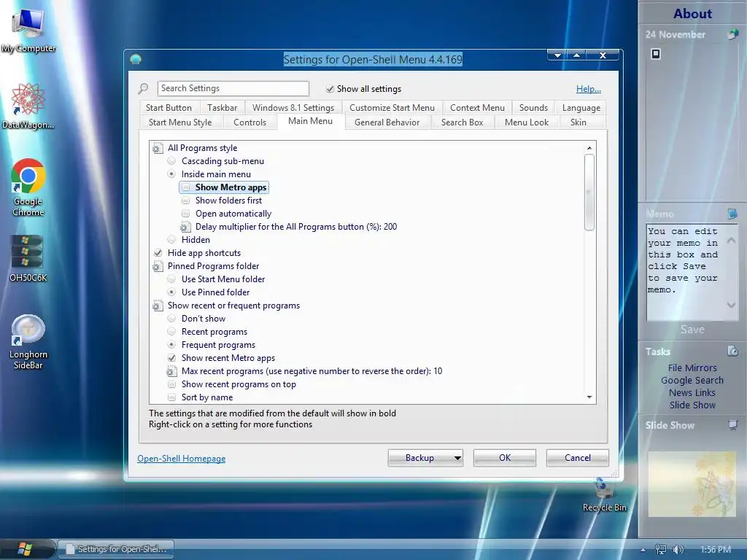Click the memo box scroll-up arrow
Viewport: 747px width, 560px height.
tap(731, 241)
